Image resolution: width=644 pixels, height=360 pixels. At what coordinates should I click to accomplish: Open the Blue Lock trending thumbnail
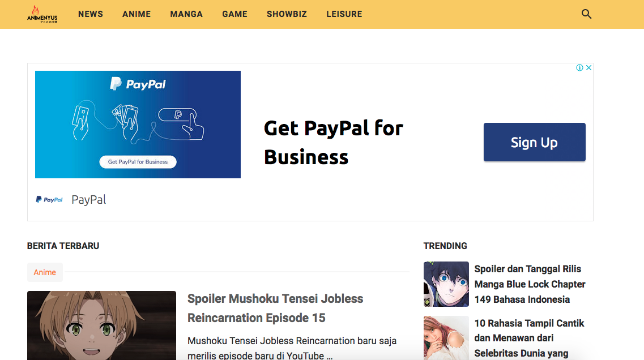click(x=446, y=284)
